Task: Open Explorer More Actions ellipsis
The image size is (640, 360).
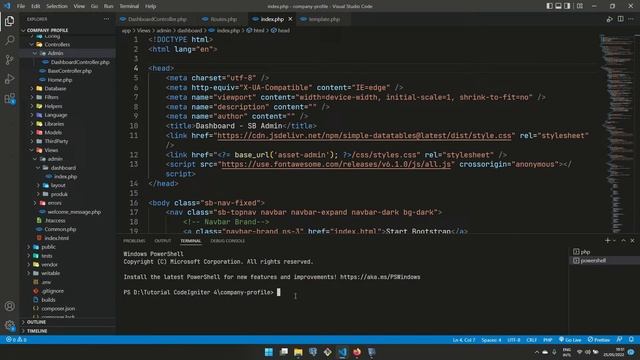Action: [107, 19]
